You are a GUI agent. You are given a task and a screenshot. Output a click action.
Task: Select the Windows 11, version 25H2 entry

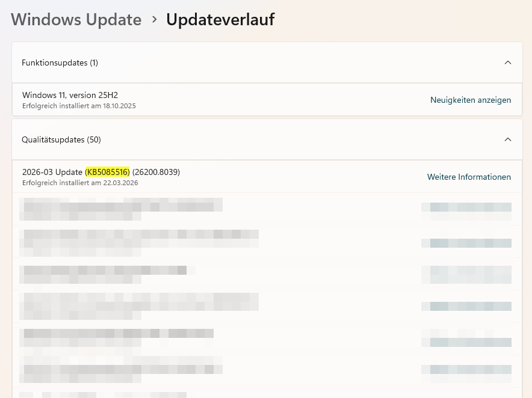point(70,95)
